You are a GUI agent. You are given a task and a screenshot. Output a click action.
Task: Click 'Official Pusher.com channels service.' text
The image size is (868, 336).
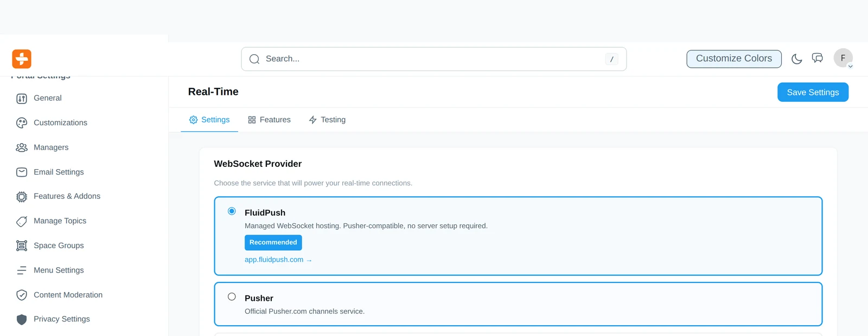304,312
